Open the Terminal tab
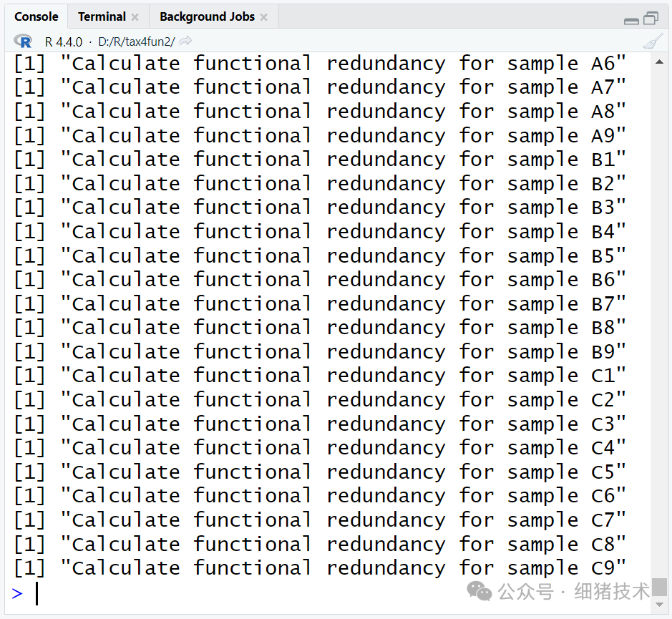This screenshot has height=619, width=672. (102, 16)
